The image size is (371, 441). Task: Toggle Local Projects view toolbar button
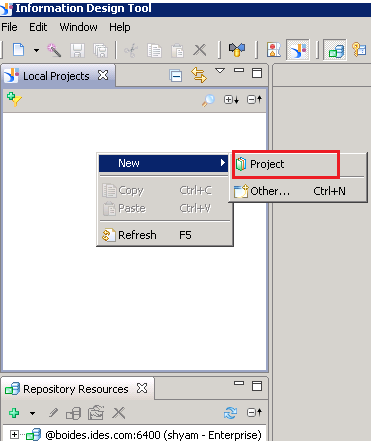[298, 50]
